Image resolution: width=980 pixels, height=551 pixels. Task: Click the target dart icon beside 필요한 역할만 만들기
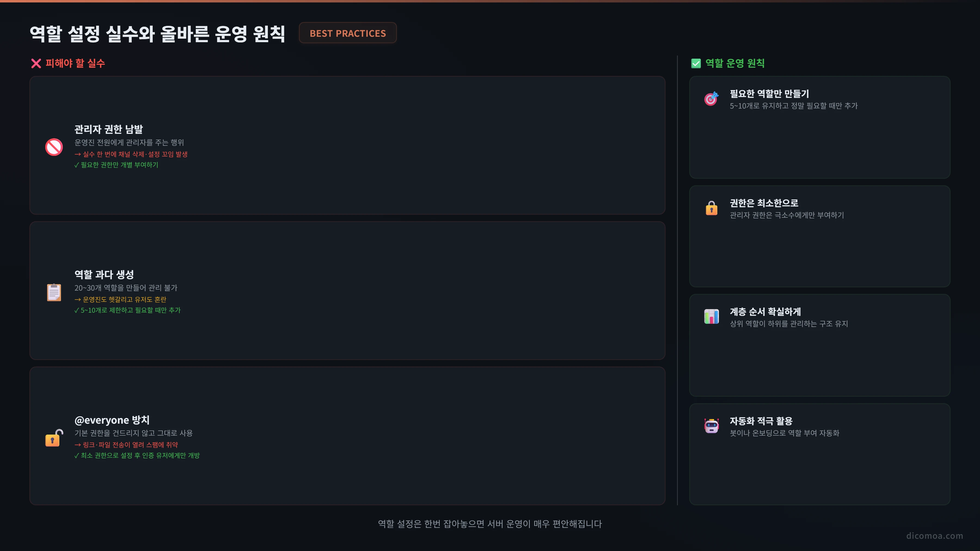(711, 98)
